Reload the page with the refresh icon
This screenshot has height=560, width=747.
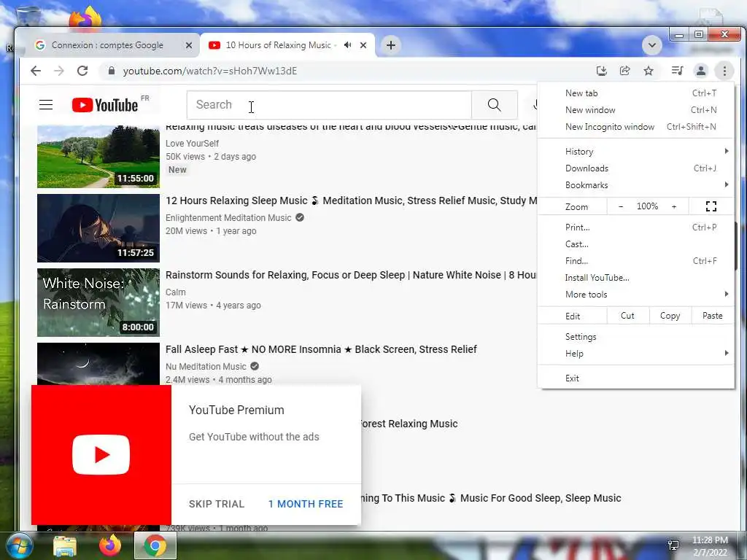click(x=82, y=71)
